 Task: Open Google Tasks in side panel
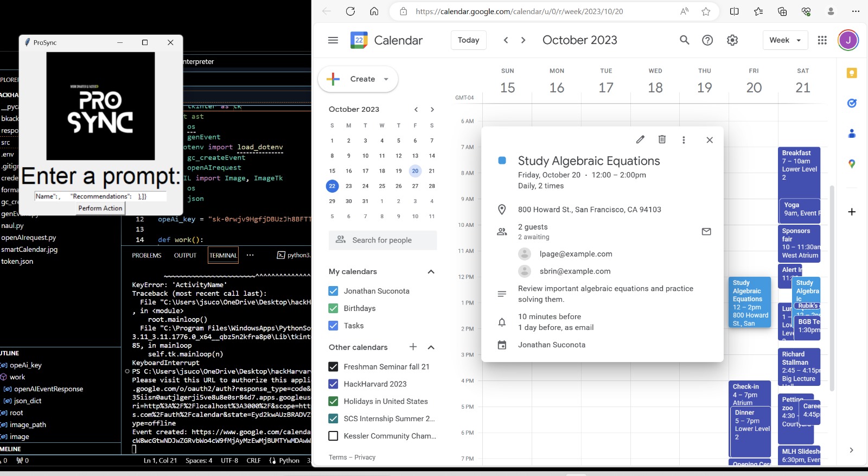tap(852, 103)
